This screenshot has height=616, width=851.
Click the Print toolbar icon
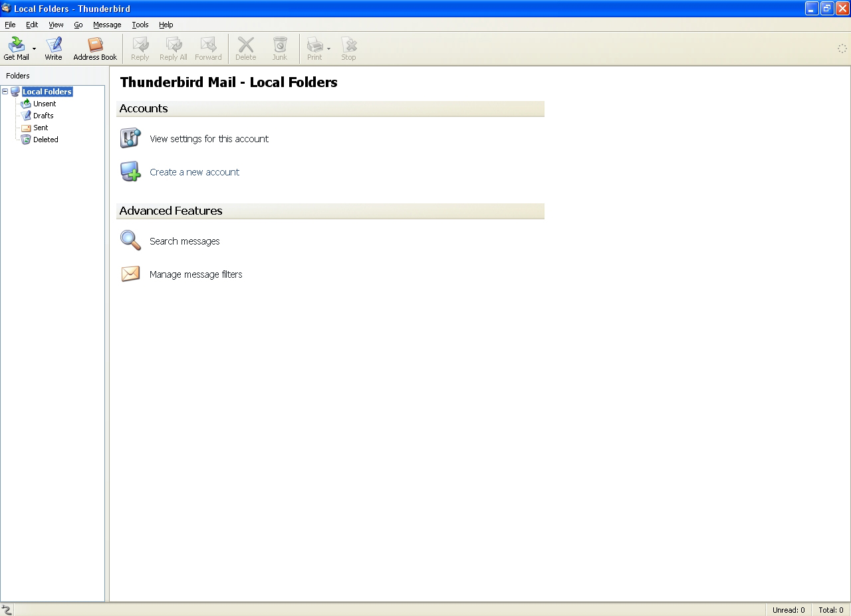click(x=314, y=45)
